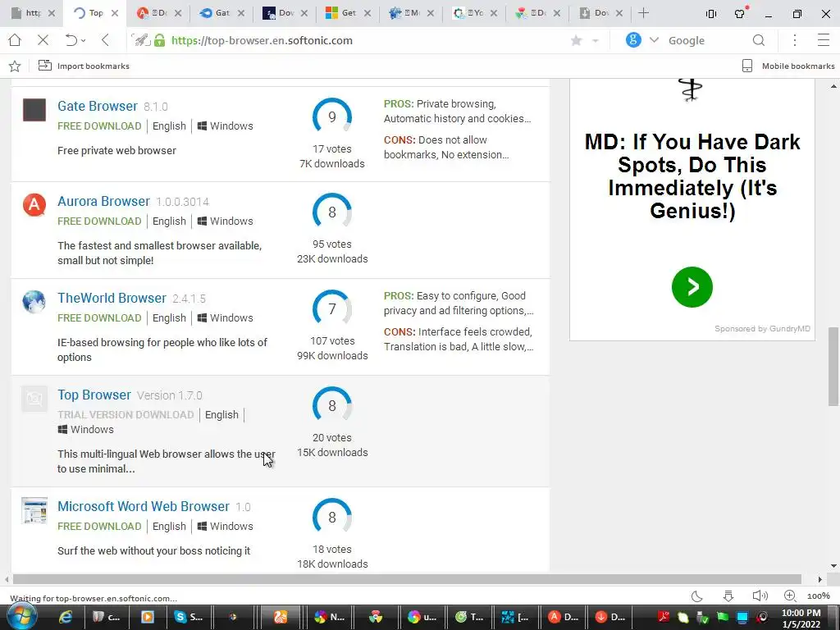Open Import bookmarks
Image resolution: width=840 pixels, height=630 pixels.
coord(84,66)
